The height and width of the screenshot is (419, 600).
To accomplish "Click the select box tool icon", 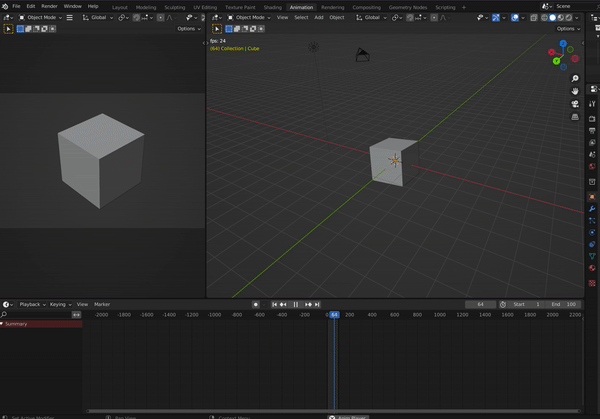I will 216,29.
